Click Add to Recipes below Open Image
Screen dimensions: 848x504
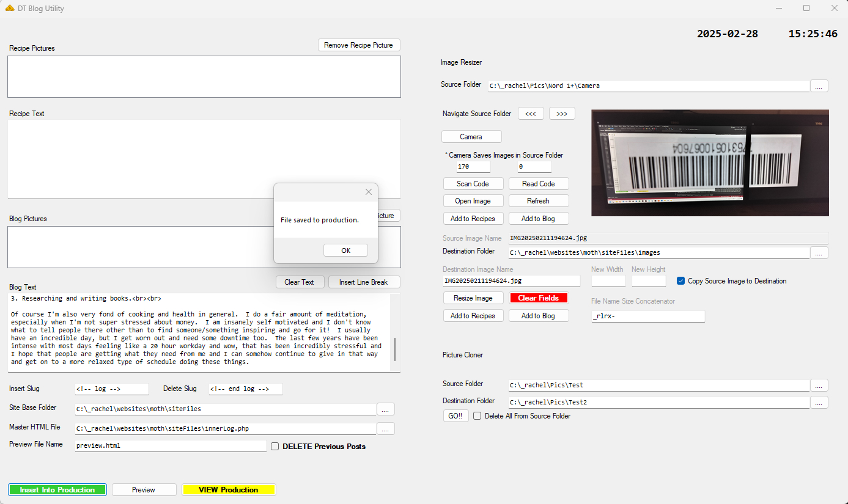(x=473, y=219)
